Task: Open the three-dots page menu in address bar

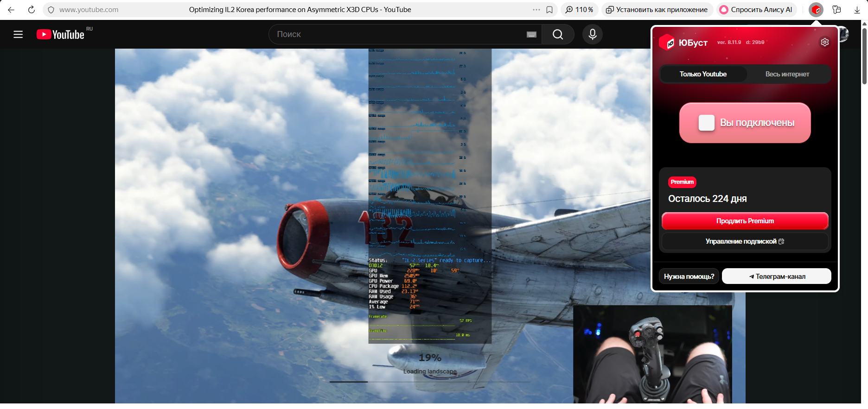Action: (x=536, y=10)
